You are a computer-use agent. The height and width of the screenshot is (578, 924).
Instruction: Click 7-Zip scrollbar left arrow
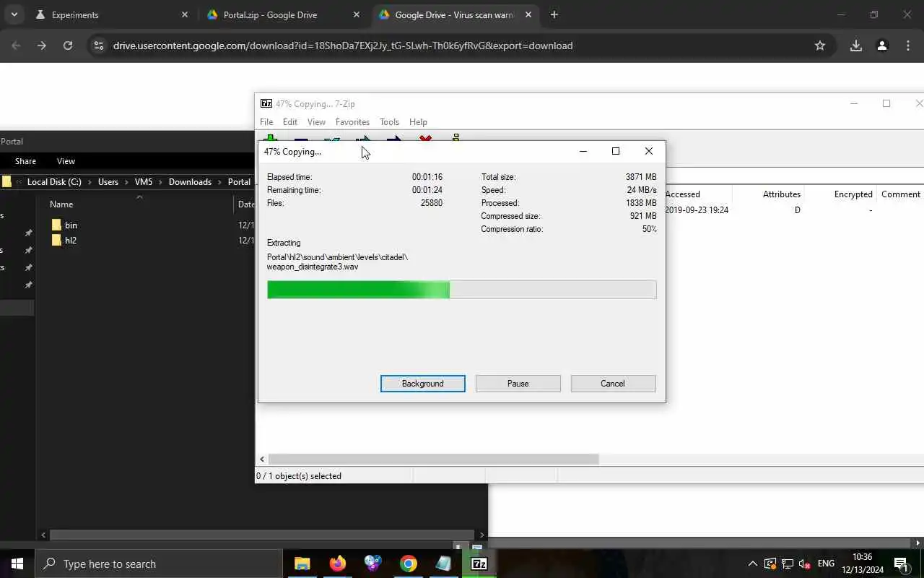[x=262, y=459]
